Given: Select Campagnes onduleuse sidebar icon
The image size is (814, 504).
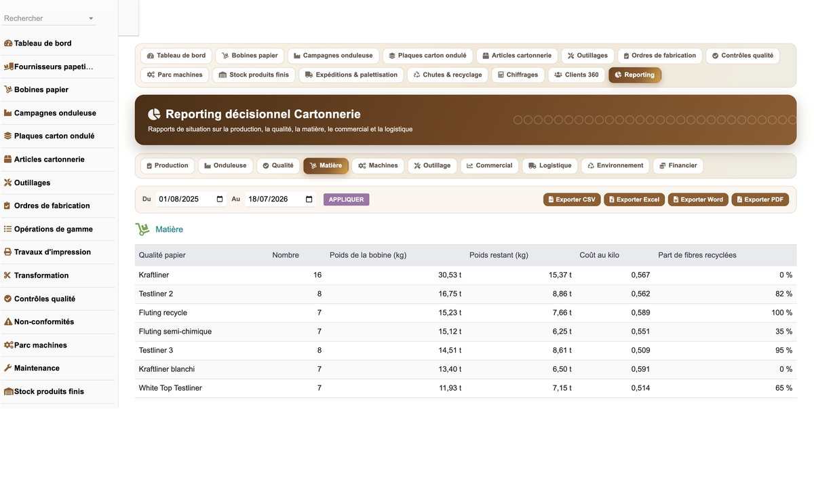Looking at the screenshot, I should click(x=8, y=113).
